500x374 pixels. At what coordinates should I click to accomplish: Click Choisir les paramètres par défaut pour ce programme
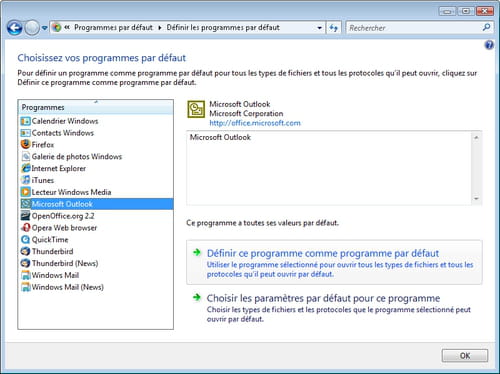click(x=334, y=307)
